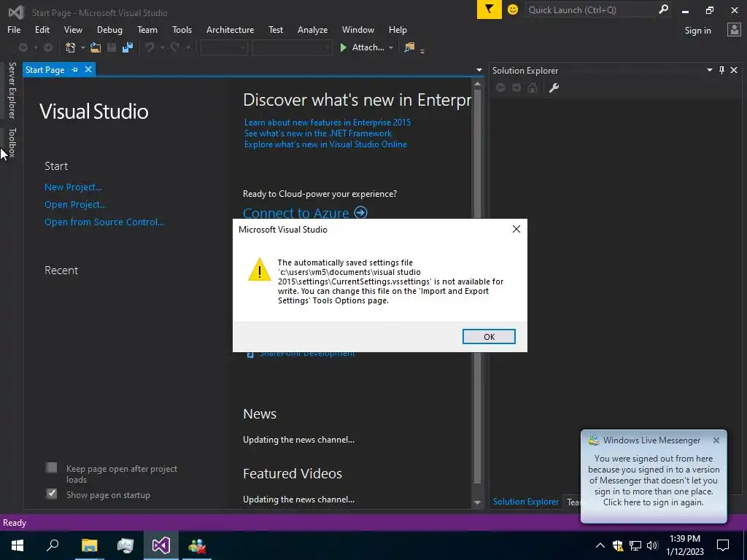The width and height of the screenshot is (747, 560).
Task: Open the File menu
Action: click(x=14, y=29)
